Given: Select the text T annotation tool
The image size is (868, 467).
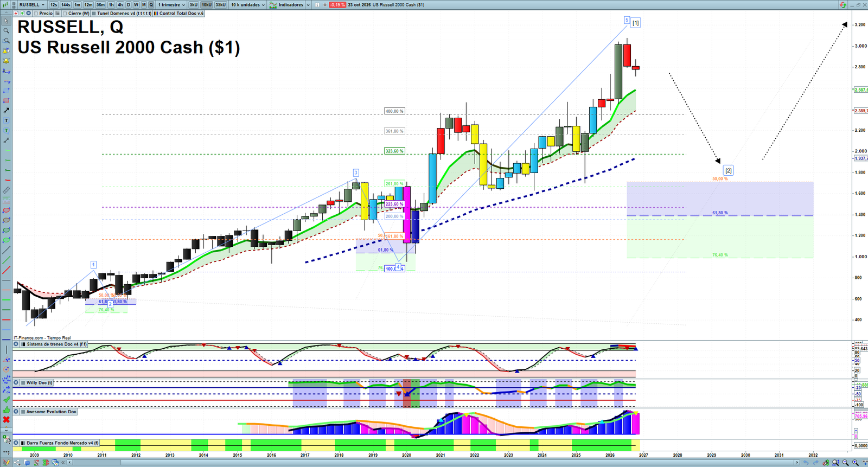Looking at the screenshot, I should (6, 120).
